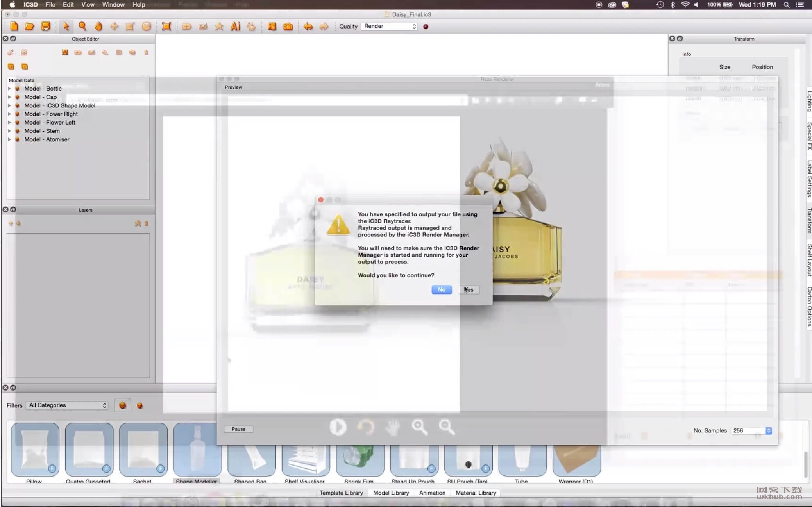
Task: Click the refresh arrow in Raze Renderer
Action: point(366,427)
